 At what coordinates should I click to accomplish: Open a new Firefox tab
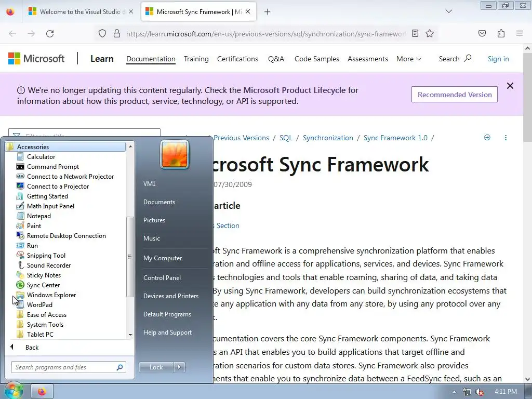[268, 12]
